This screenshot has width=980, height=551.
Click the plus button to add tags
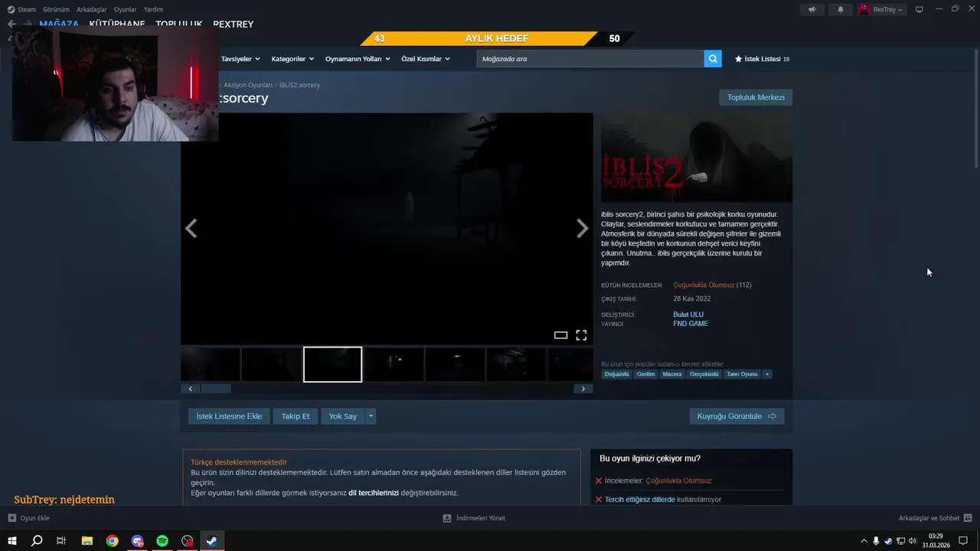[766, 374]
